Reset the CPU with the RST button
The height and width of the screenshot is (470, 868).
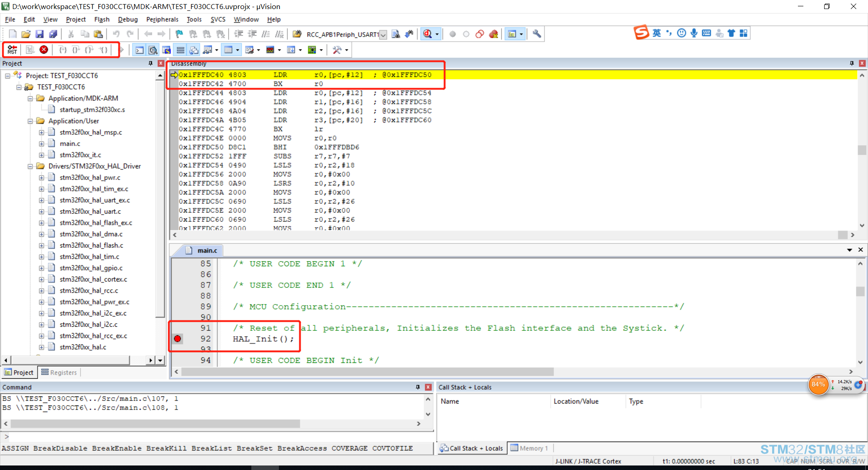(12, 50)
